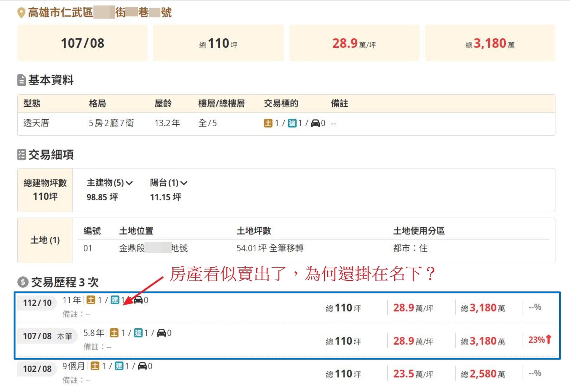Screen dimensions: 570x392
Task: Click the 全/5 floor value
Action: (x=208, y=123)
